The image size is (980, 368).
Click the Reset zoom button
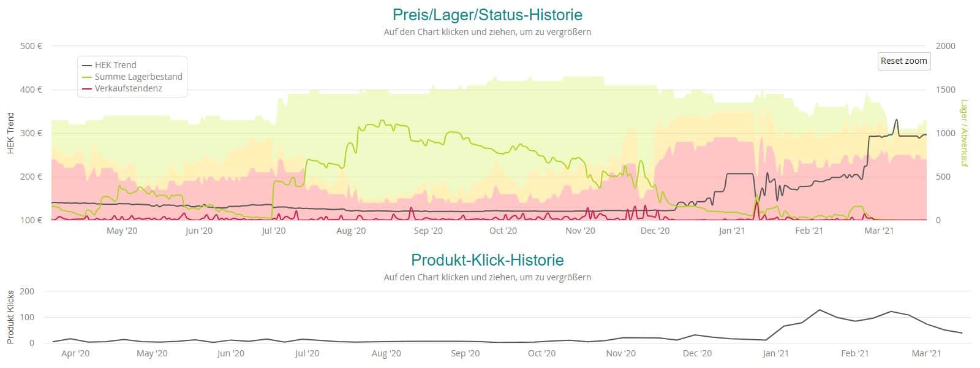(903, 61)
